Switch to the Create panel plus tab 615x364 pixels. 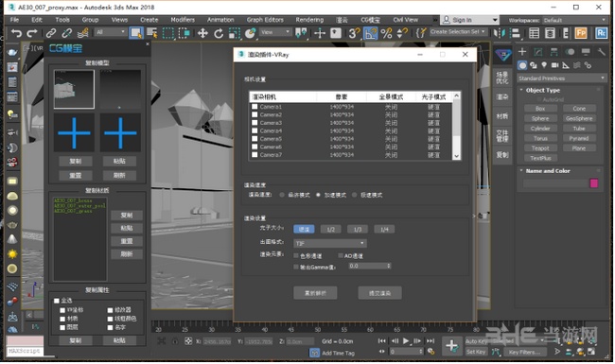(x=522, y=52)
